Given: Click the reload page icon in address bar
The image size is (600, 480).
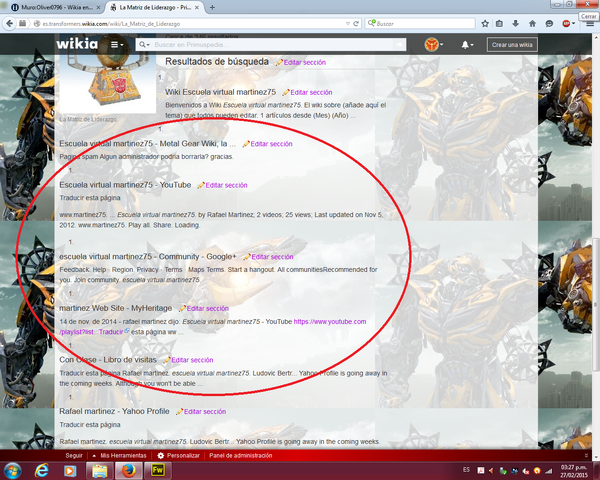Looking at the screenshot, I should [355, 23].
